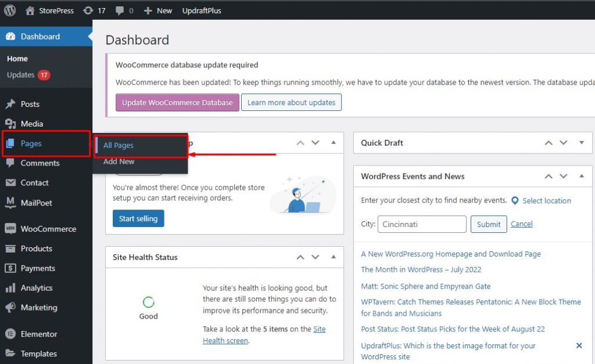
Task: Collapse the Site Health Status panel
Action: point(333,257)
